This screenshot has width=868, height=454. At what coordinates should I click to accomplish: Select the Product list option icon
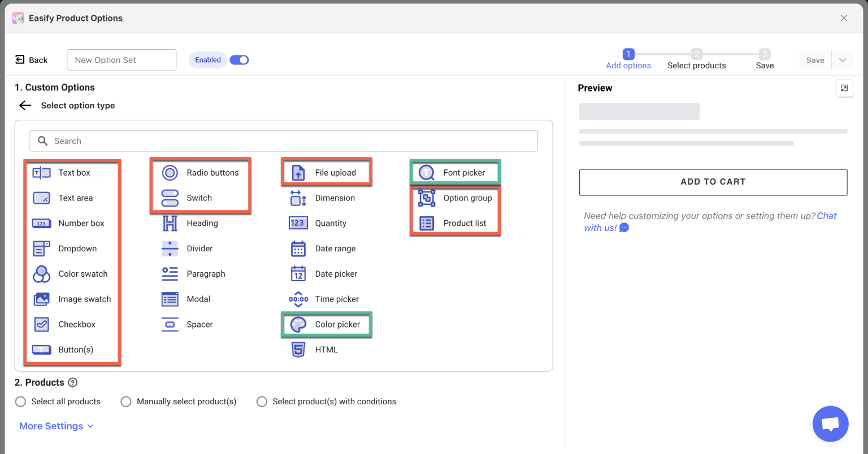pyautogui.click(x=427, y=224)
